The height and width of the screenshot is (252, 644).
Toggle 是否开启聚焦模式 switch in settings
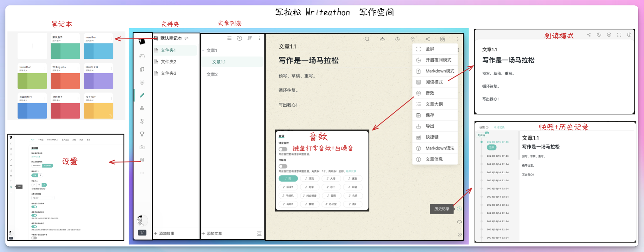coord(34,227)
